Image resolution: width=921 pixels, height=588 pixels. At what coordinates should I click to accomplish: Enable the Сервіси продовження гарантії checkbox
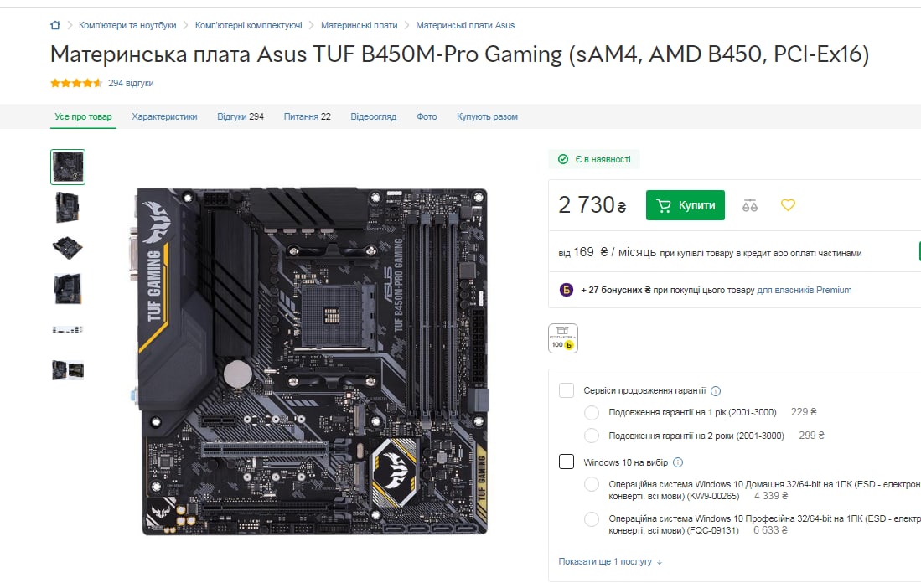[567, 390]
